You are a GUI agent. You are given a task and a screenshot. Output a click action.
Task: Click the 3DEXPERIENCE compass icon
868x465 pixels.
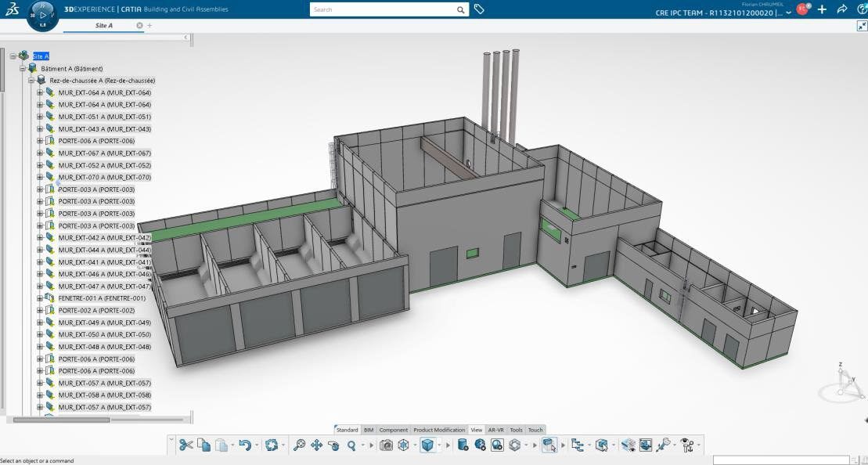(43, 13)
